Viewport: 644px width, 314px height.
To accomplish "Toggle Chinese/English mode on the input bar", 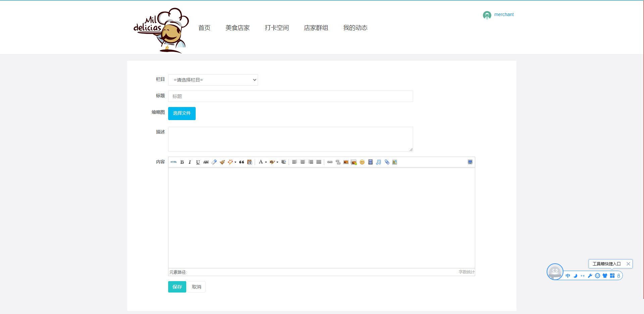I will [568, 275].
